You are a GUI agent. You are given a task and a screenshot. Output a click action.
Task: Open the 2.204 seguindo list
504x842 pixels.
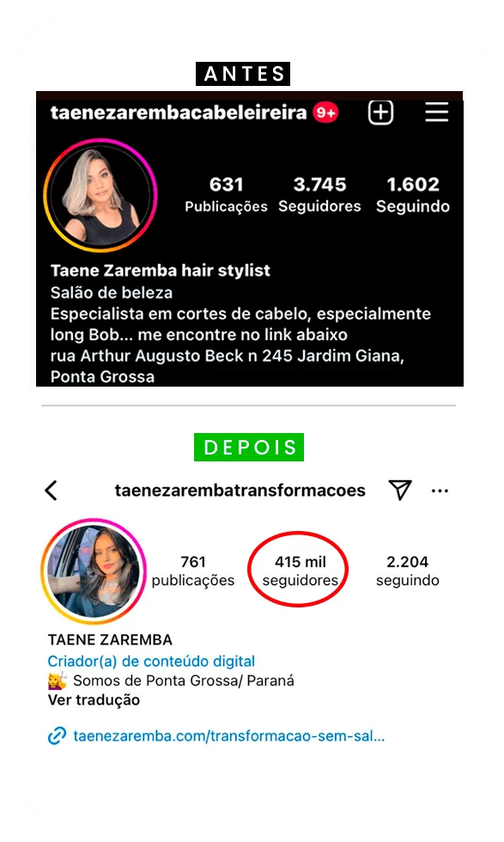coord(407,570)
